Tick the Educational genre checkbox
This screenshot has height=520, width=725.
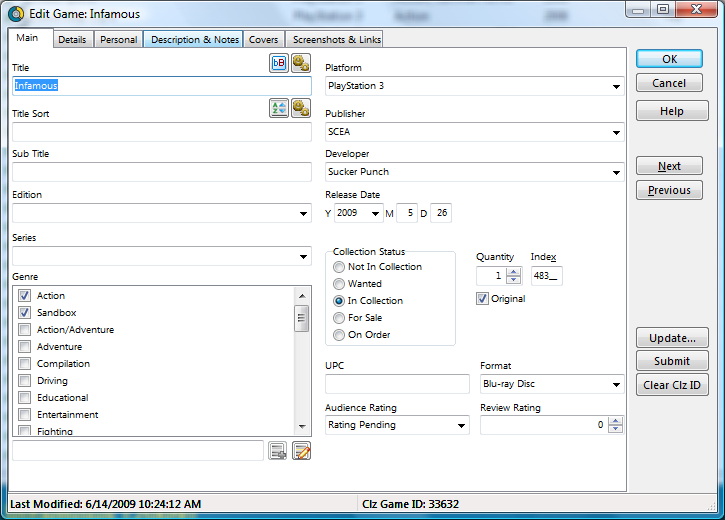pyautogui.click(x=25, y=398)
